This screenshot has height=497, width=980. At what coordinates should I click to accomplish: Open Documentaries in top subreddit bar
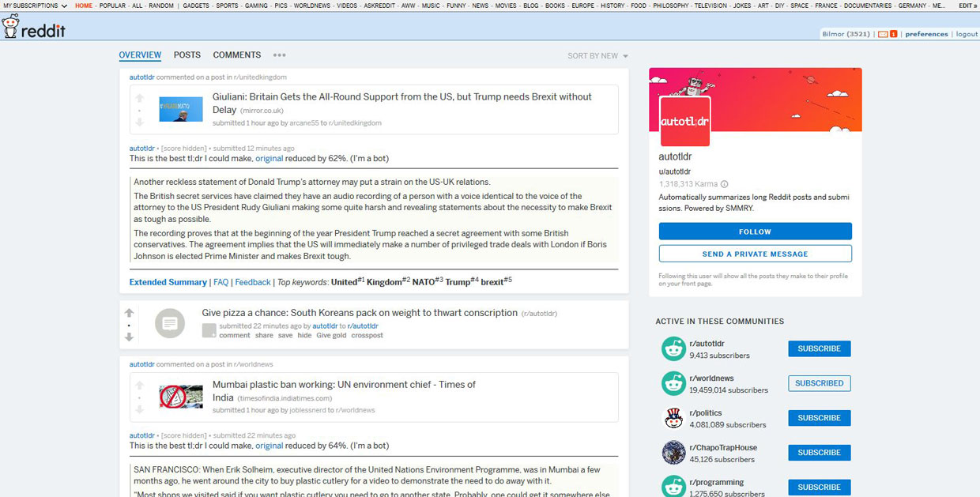click(868, 6)
